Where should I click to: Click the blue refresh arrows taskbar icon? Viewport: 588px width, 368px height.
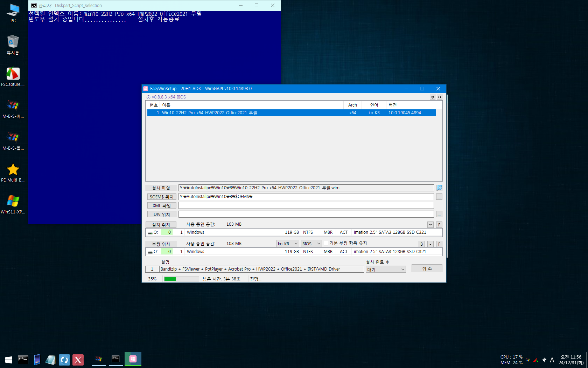coord(64,360)
